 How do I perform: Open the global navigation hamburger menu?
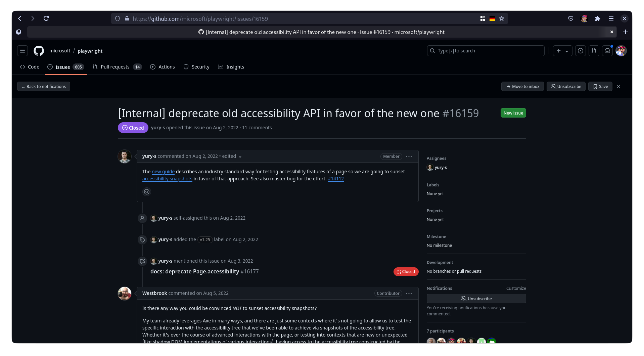(22, 50)
